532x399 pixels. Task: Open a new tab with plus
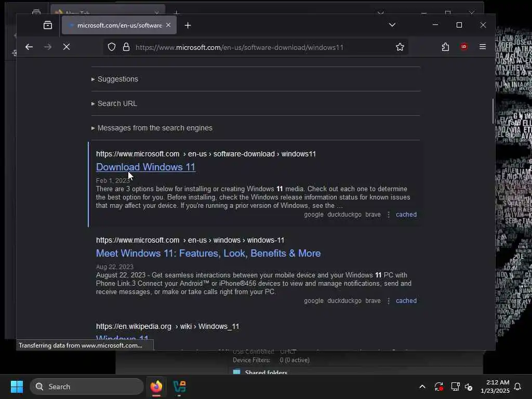tap(188, 25)
